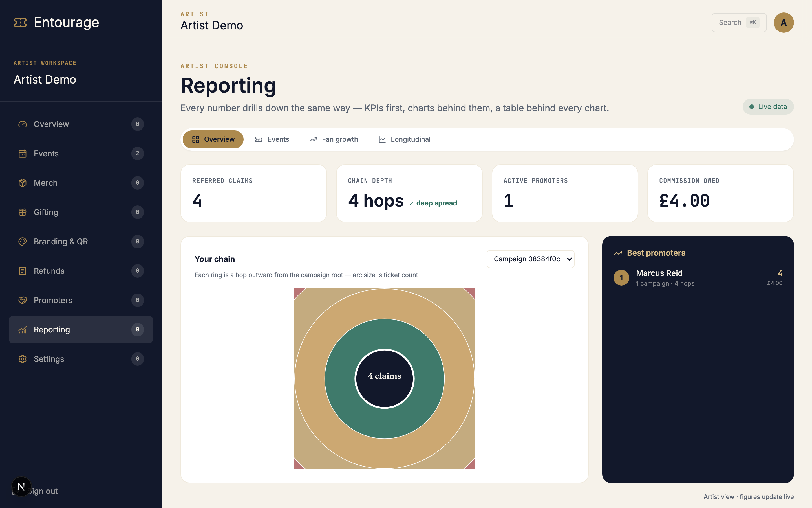The width and height of the screenshot is (812, 508).
Task: Click the Search input field
Action: point(739,23)
